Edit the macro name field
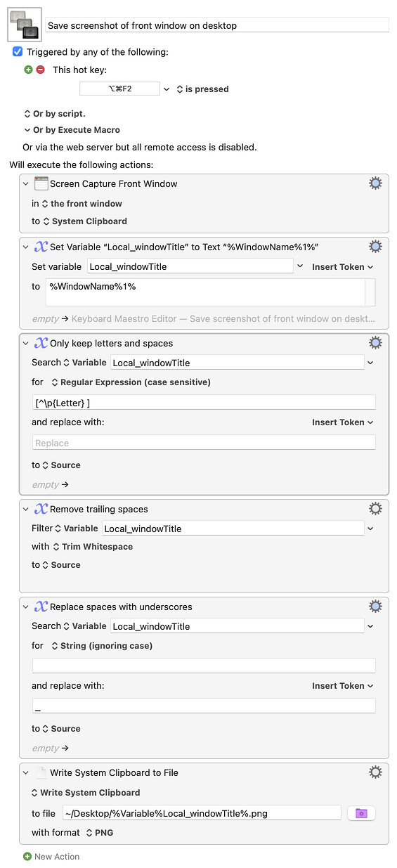 [217, 25]
